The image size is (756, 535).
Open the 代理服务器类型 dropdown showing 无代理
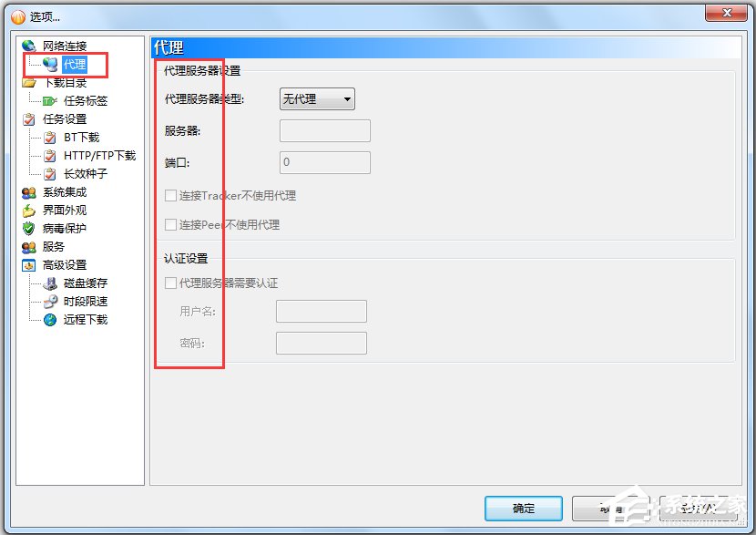[317, 99]
